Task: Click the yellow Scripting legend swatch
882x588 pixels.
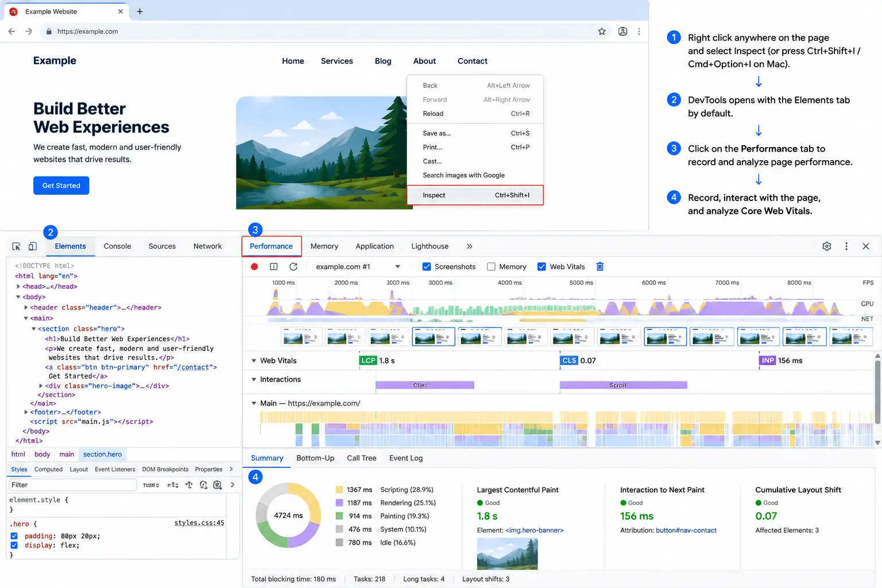Action: point(339,490)
